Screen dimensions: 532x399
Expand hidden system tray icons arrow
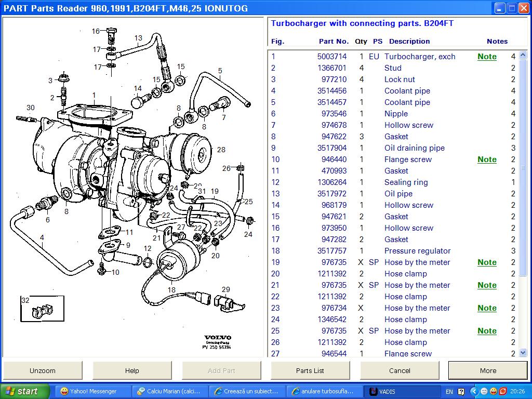474,391
